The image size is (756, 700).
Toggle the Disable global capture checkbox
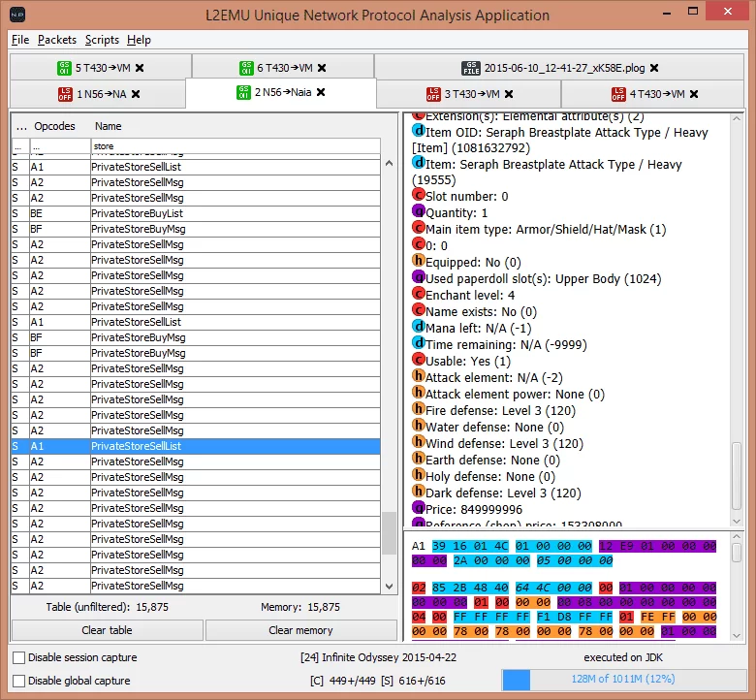[x=18, y=681]
